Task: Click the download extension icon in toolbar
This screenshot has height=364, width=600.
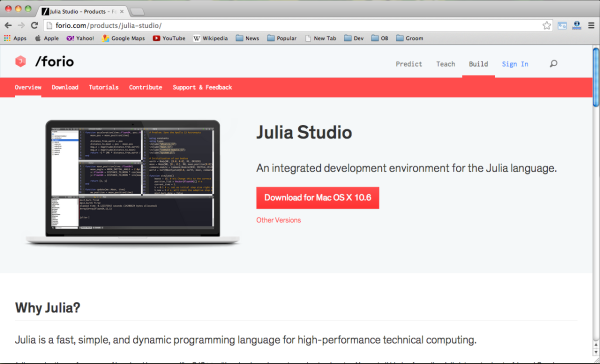Action: coord(577,26)
